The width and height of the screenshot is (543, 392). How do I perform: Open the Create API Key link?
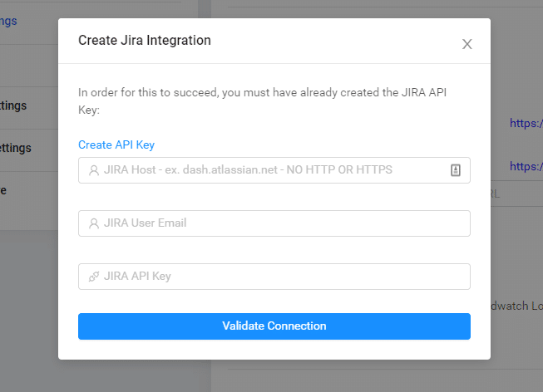pyautogui.click(x=116, y=145)
